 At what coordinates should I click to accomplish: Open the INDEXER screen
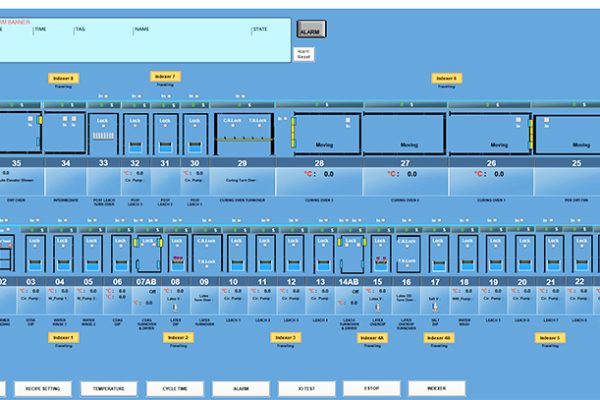(x=437, y=388)
